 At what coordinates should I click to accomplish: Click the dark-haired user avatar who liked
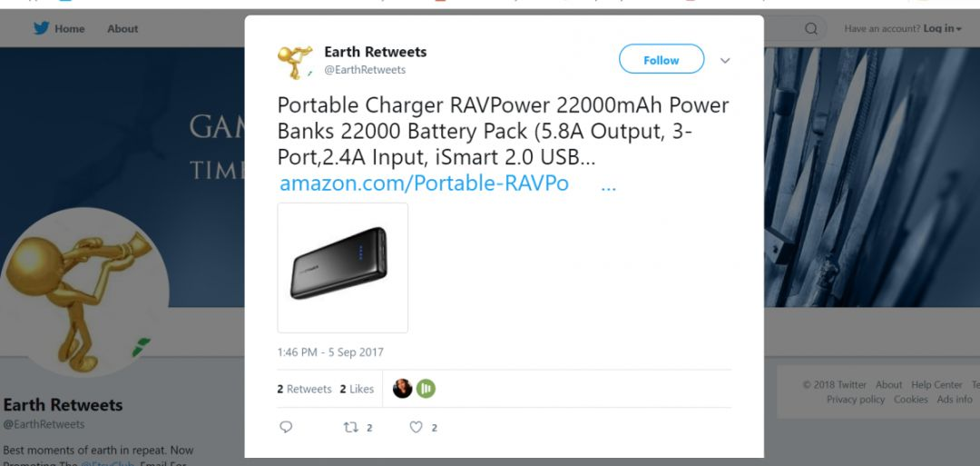click(x=403, y=389)
